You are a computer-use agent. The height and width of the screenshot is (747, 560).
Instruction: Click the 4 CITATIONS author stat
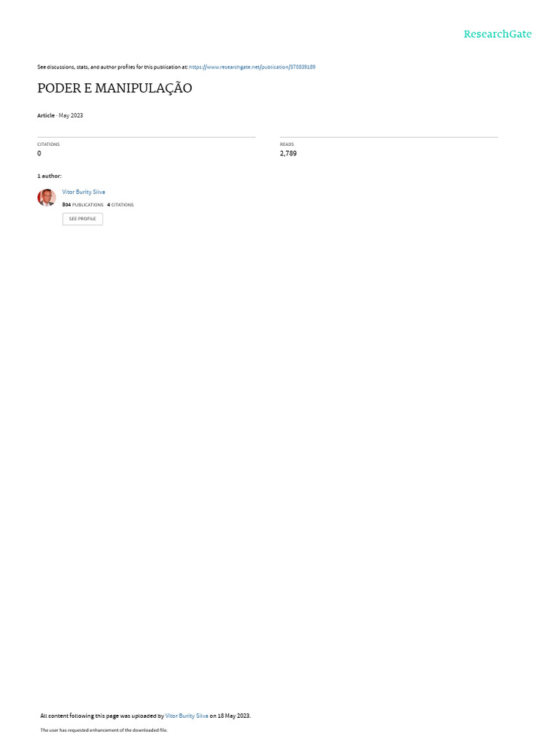tap(120, 205)
